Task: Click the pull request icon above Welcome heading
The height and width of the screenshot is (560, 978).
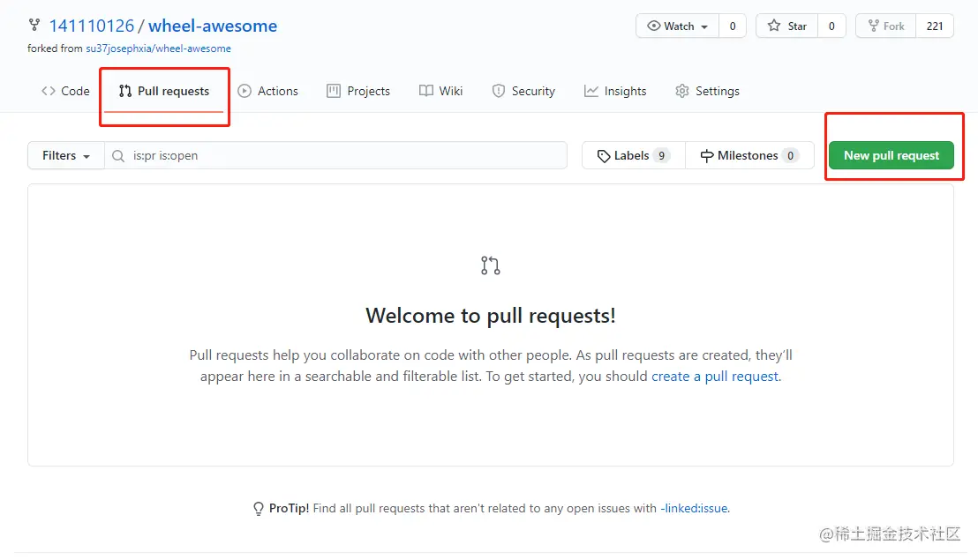Action: coord(490,265)
